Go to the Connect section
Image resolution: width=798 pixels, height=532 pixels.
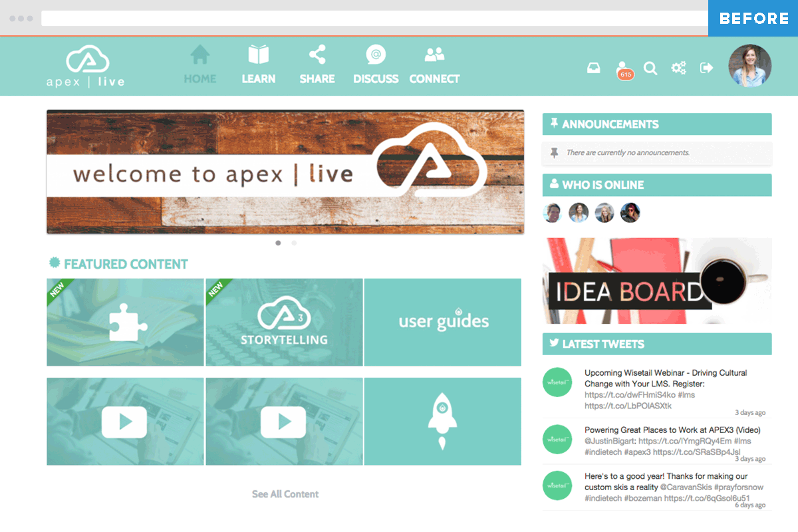pos(434,65)
